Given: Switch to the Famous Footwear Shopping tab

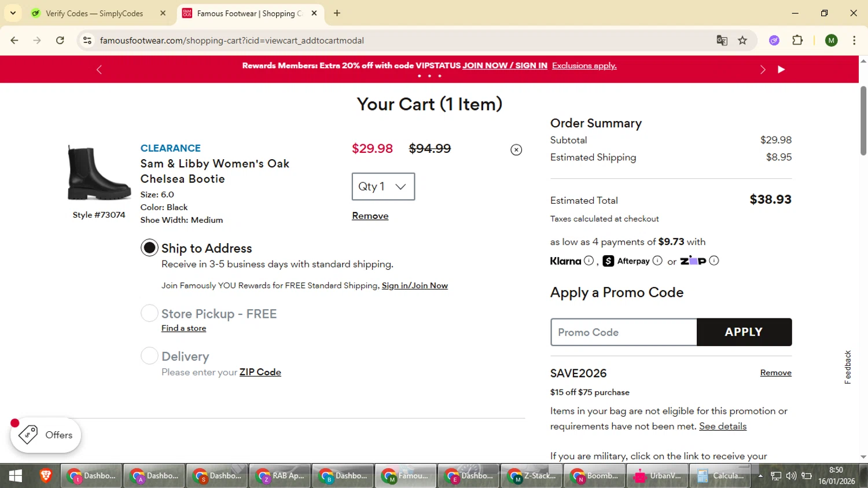Looking at the screenshot, I should pos(249,13).
